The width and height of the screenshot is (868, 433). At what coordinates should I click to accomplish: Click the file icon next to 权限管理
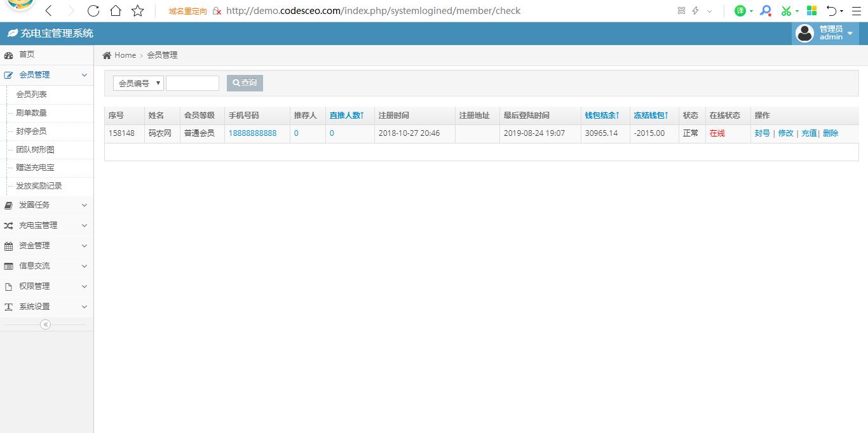coord(8,286)
